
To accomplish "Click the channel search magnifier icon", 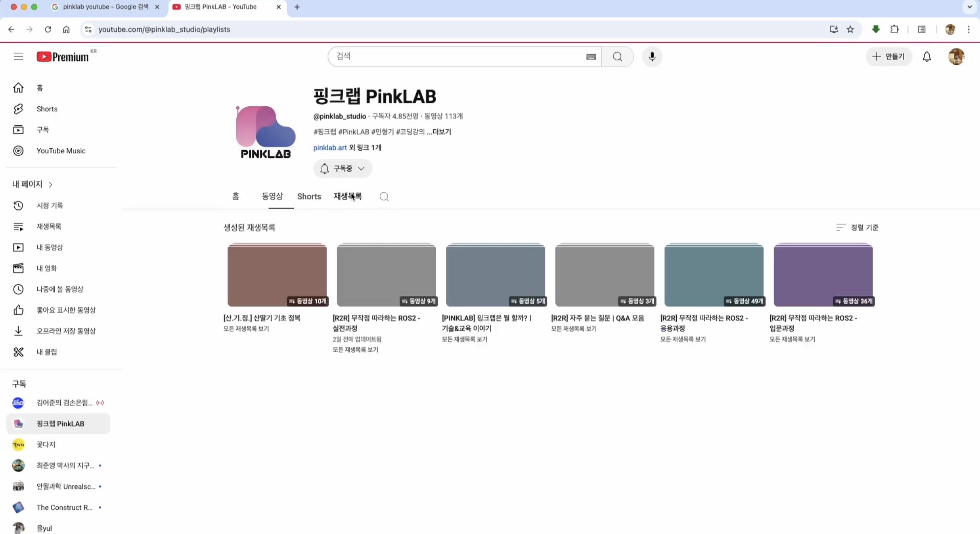I will pyautogui.click(x=384, y=196).
